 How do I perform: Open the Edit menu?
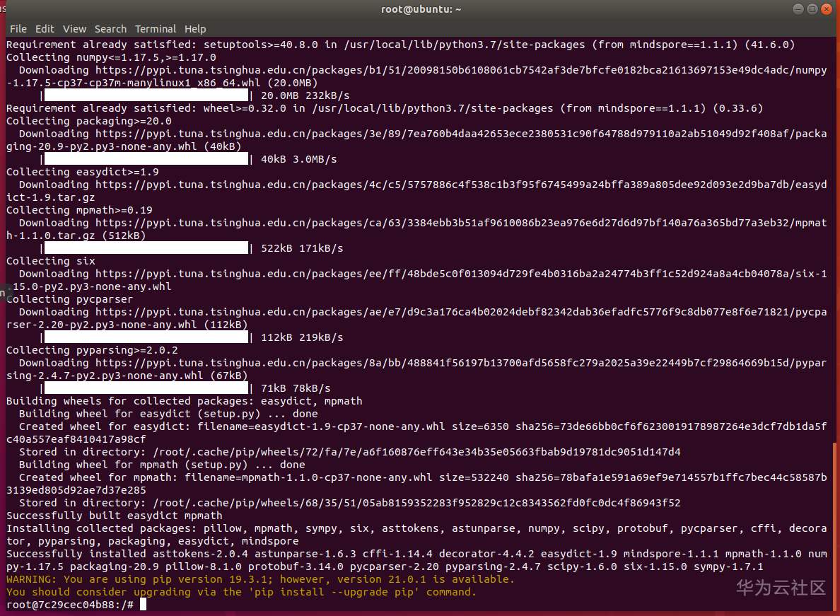pos(45,29)
